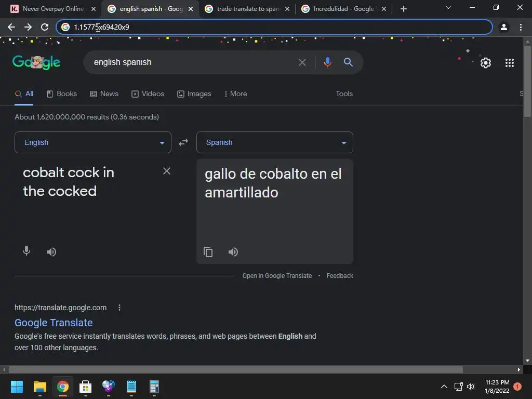The image size is (532, 399).
Task: Close the english spanish tab
Action: tap(191, 9)
